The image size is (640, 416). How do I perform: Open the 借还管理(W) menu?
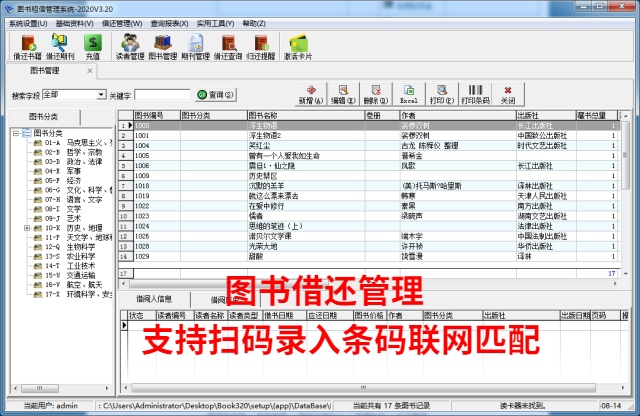point(122,24)
